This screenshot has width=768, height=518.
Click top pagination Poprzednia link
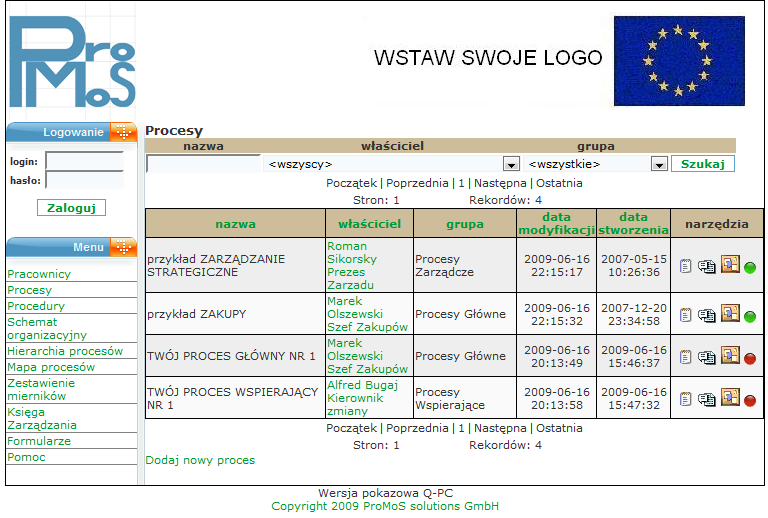(x=417, y=183)
